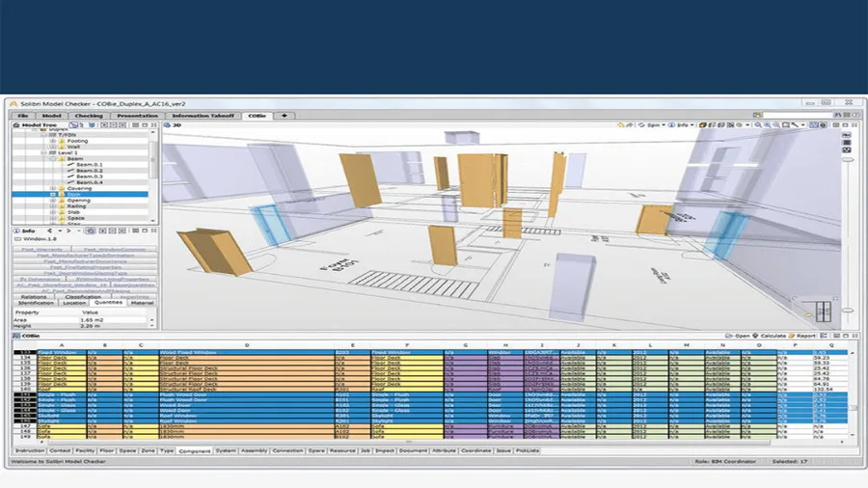This screenshot has width=868, height=488.
Task: Select the Type sheet tab
Action: (x=167, y=451)
